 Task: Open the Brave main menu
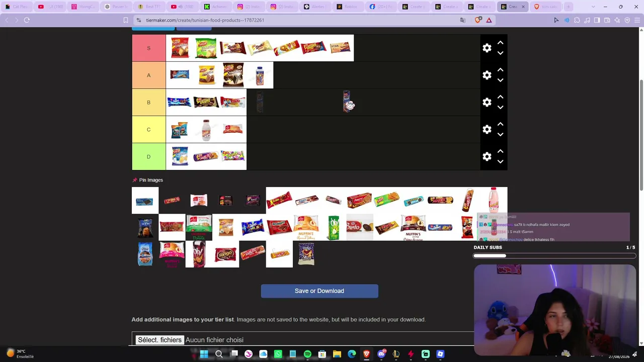637,20
